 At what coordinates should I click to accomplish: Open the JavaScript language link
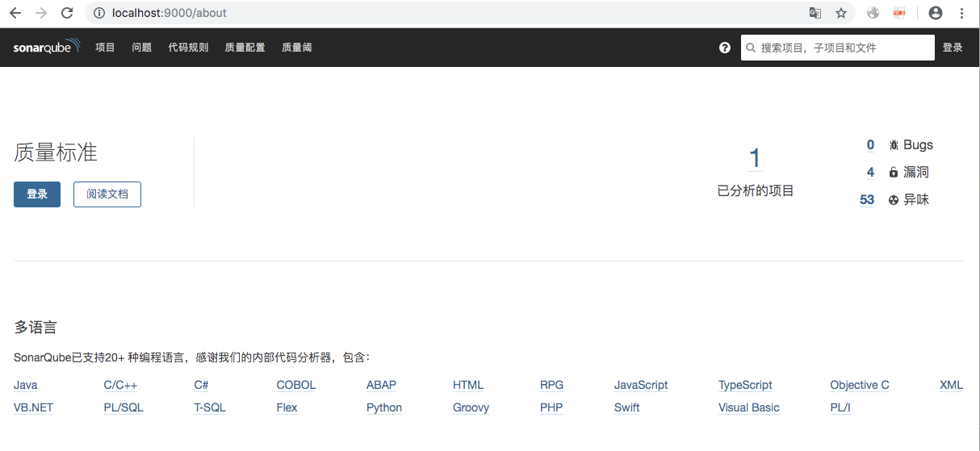pyautogui.click(x=641, y=386)
